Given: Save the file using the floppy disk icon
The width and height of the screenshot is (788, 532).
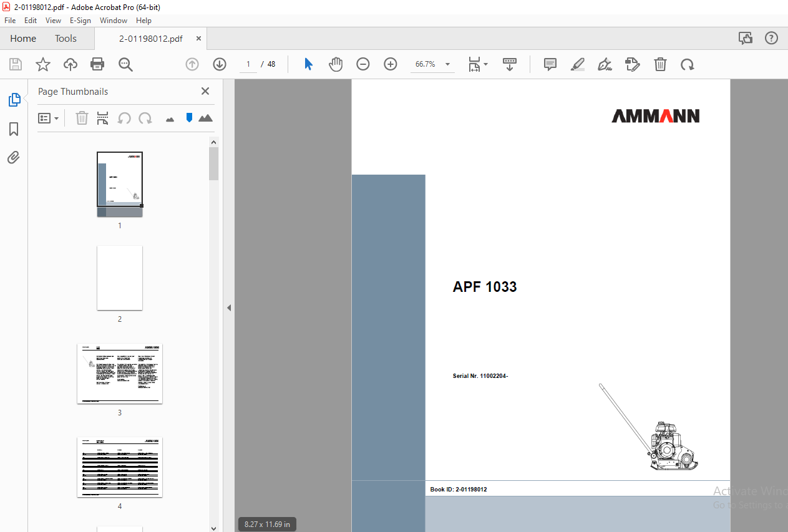Looking at the screenshot, I should click(x=16, y=64).
